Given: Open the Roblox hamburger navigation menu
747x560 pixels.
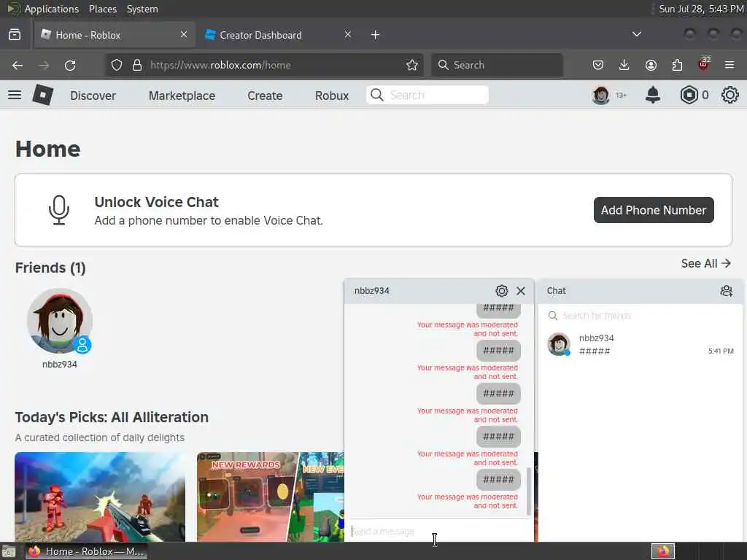Looking at the screenshot, I should (x=15, y=96).
